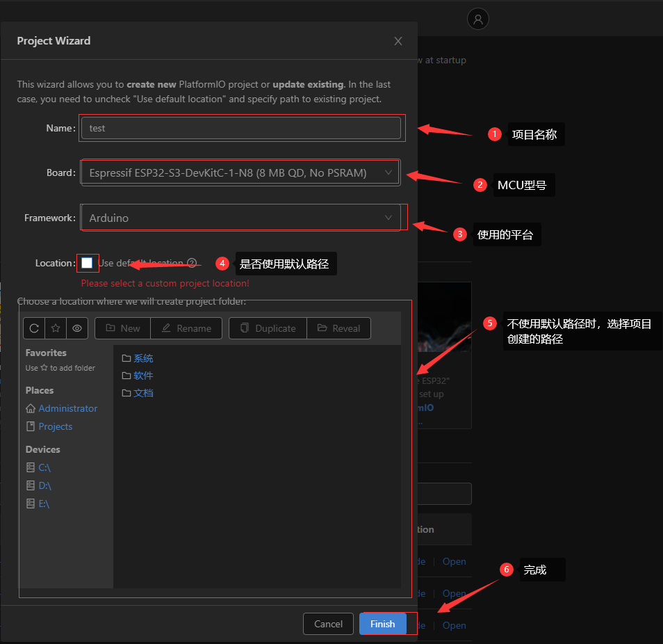Click the Duplicate button
The height and width of the screenshot is (644, 663).
pos(268,328)
